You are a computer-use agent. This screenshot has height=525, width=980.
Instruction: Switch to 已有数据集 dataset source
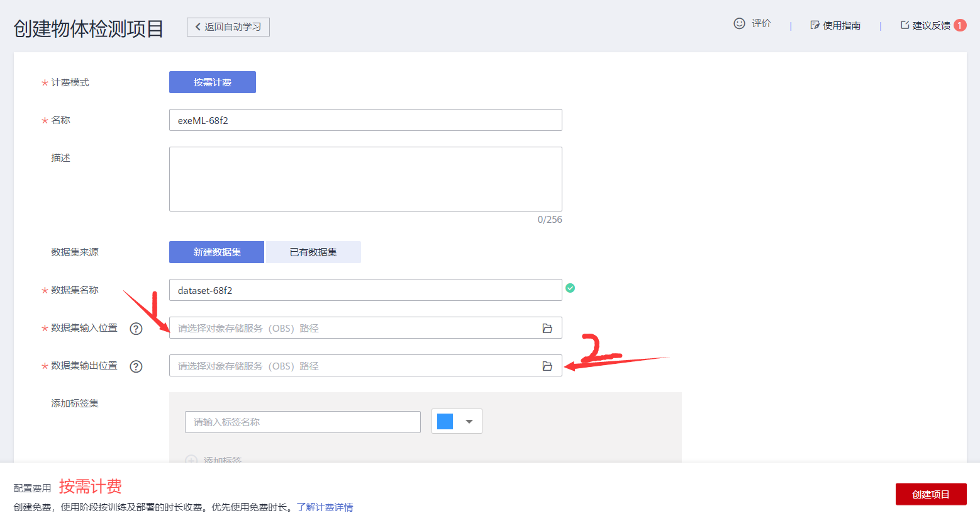coord(313,252)
